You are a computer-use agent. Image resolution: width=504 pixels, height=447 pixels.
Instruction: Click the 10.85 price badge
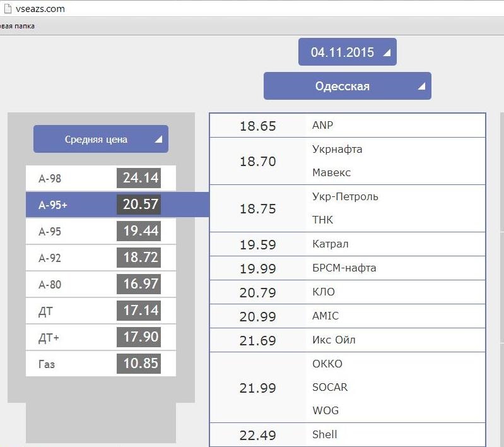pyautogui.click(x=139, y=363)
